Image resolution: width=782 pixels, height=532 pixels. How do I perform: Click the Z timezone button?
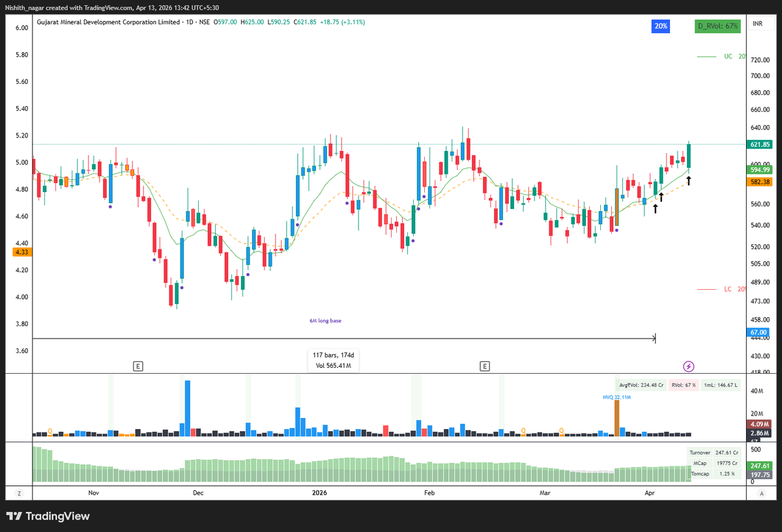point(20,494)
